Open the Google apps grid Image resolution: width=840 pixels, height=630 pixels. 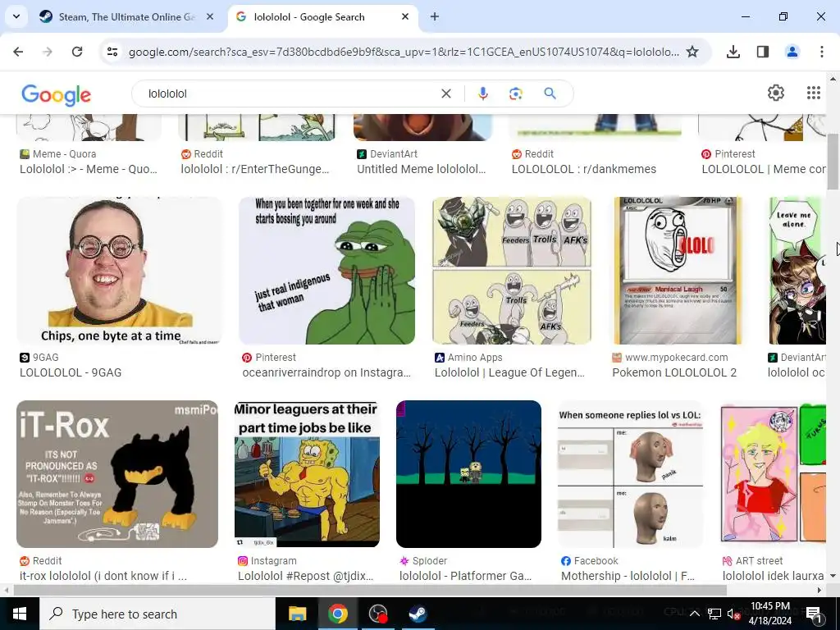813,93
